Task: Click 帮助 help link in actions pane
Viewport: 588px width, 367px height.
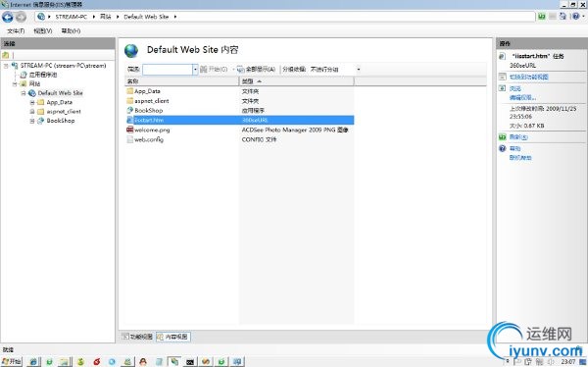Action: click(514, 149)
